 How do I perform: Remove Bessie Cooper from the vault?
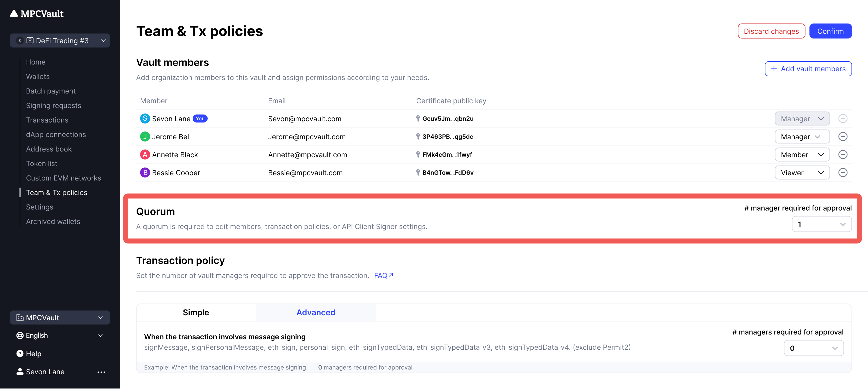click(842, 173)
